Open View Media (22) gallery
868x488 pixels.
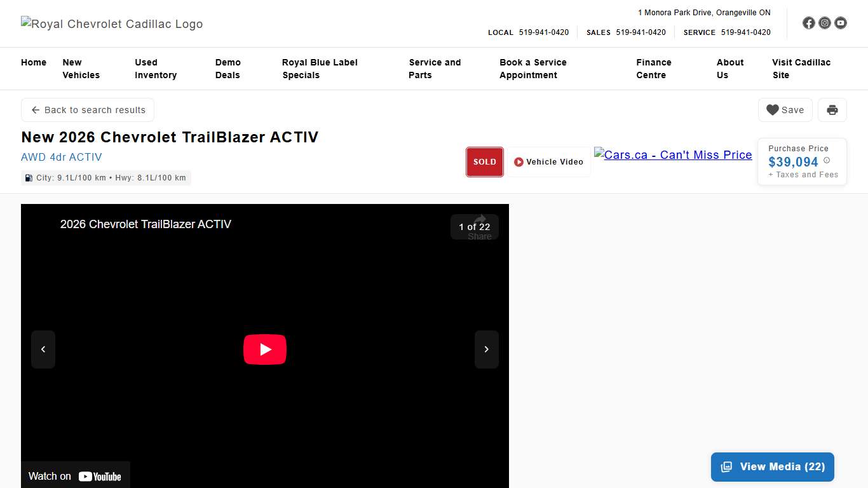point(772,467)
